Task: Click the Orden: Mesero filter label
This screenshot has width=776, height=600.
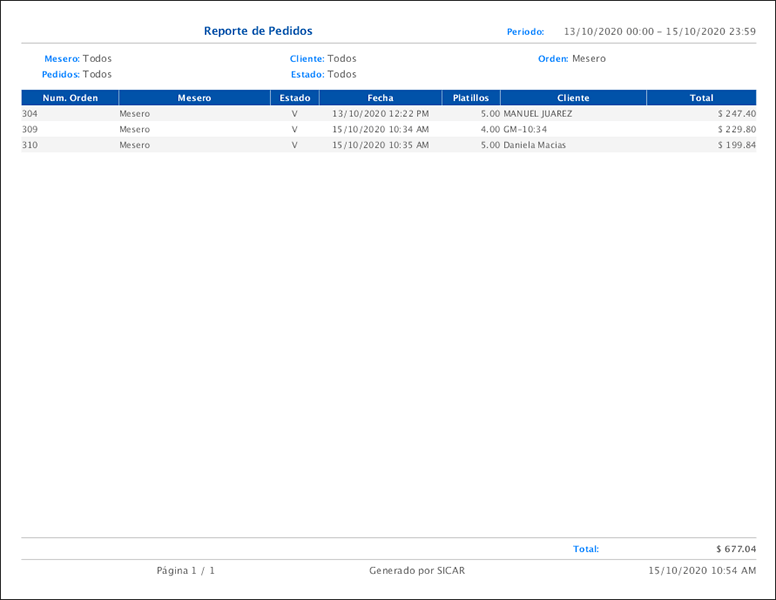Action: pos(571,59)
